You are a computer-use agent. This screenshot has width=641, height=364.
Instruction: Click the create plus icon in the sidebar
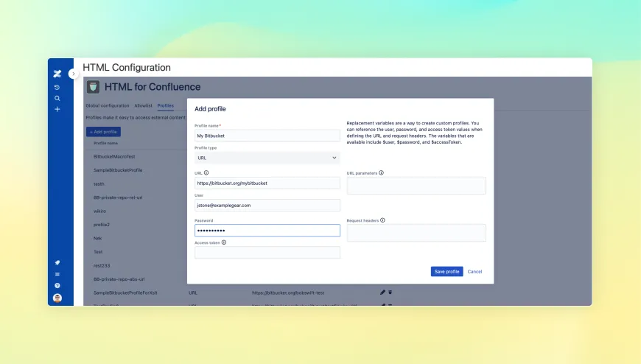pyautogui.click(x=57, y=109)
